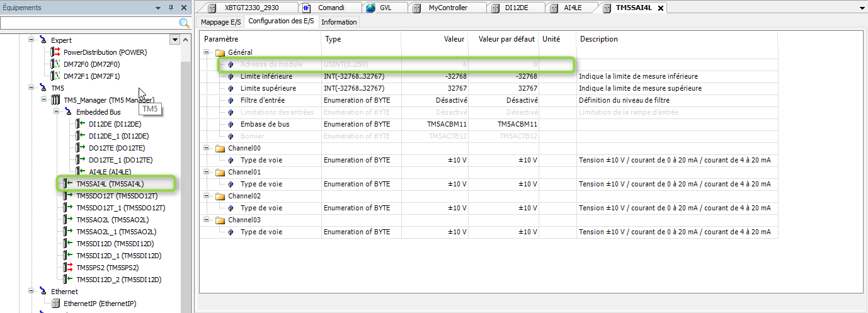868x313 pixels.
Task: Click the Équipements search input field
Action: coord(88,23)
